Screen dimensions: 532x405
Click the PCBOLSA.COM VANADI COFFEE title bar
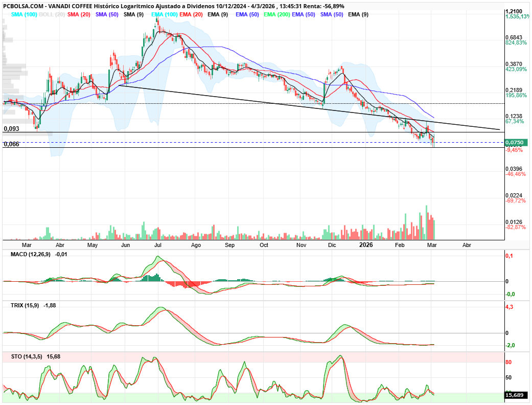pyautogui.click(x=174, y=4)
